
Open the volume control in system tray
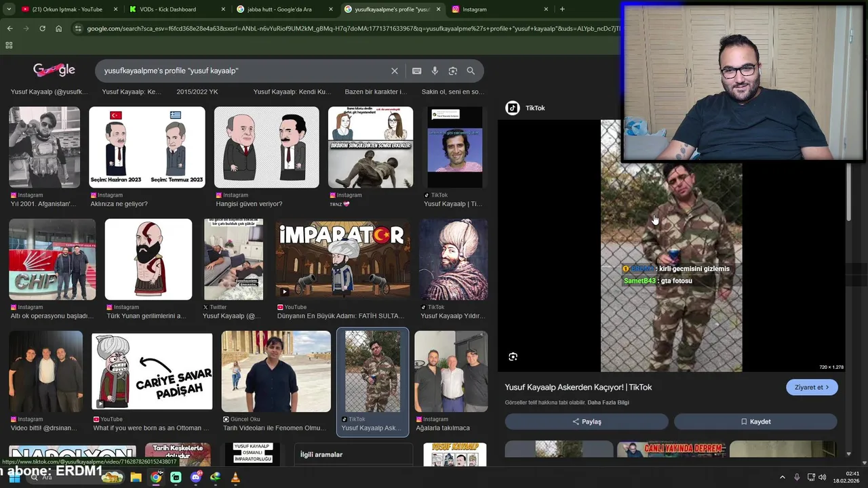tap(823, 477)
